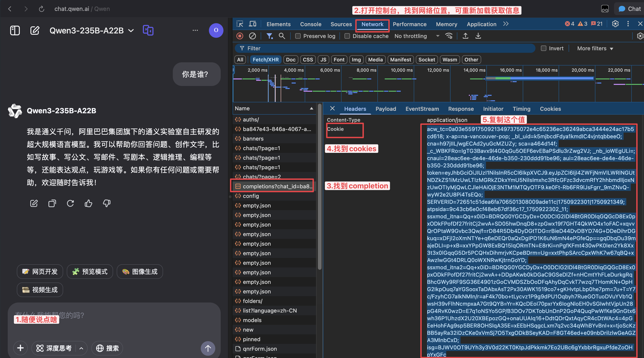Check the Invert filter checkbox

543,48
